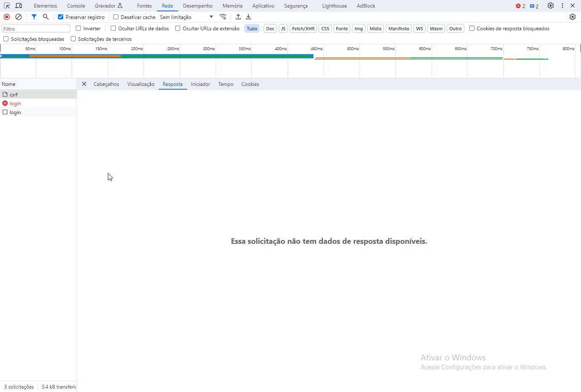
Task: Clear the network log
Action: click(19, 17)
